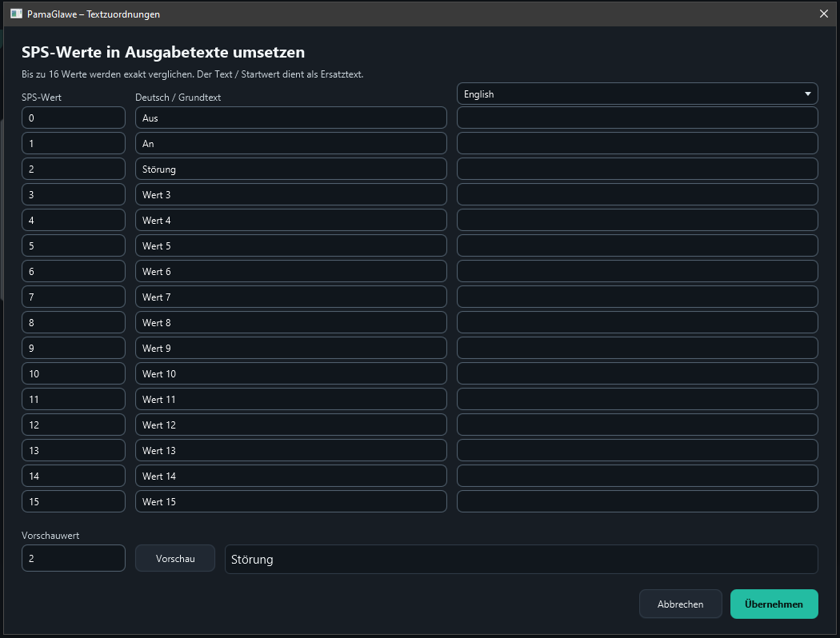This screenshot has height=638, width=840.
Task: Click the 'Deutsch / Grundtext' column label
Action: [178, 98]
